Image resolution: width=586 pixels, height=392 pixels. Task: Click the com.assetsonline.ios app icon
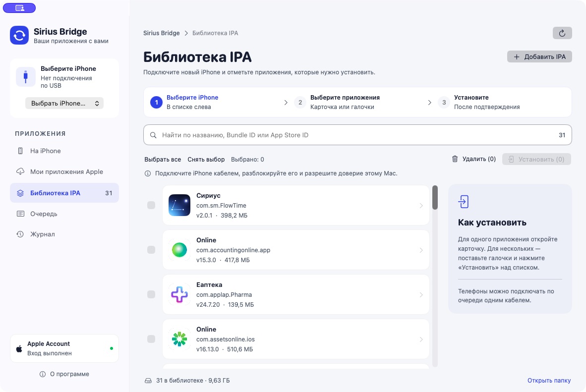click(179, 339)
